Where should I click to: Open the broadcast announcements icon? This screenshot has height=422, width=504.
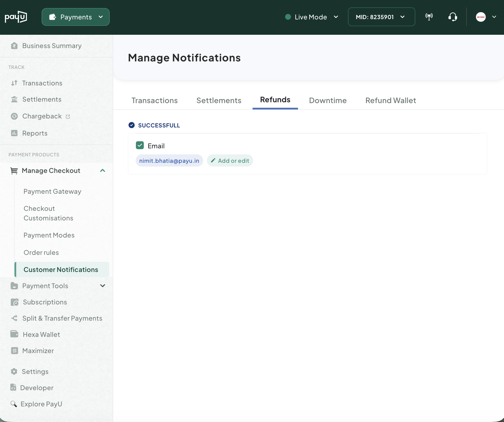click(x=429, y=17)
